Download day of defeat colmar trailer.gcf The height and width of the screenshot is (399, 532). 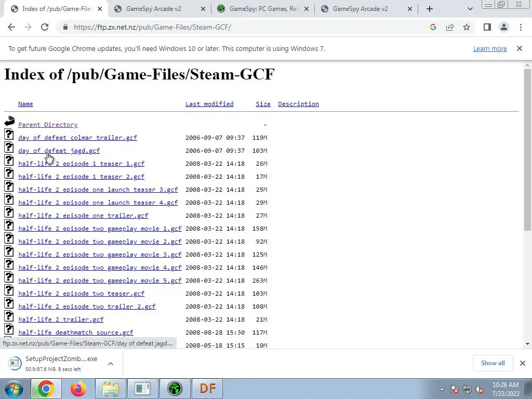click(78, 137)
